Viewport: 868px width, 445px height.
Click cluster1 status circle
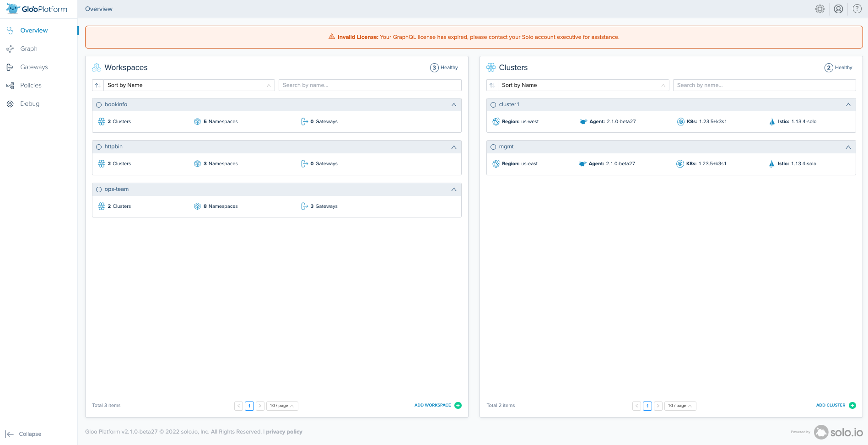[493, 105]
